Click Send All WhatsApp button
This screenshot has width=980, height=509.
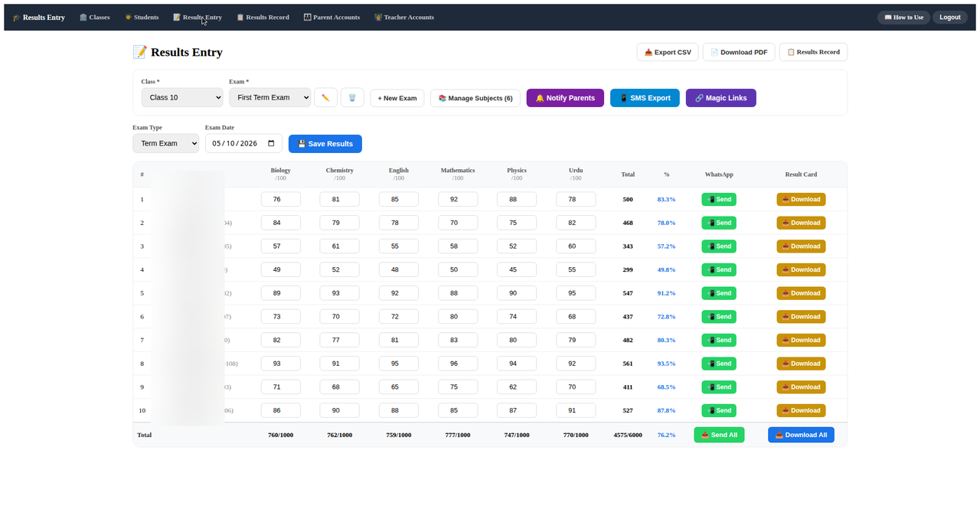[719, 435]
